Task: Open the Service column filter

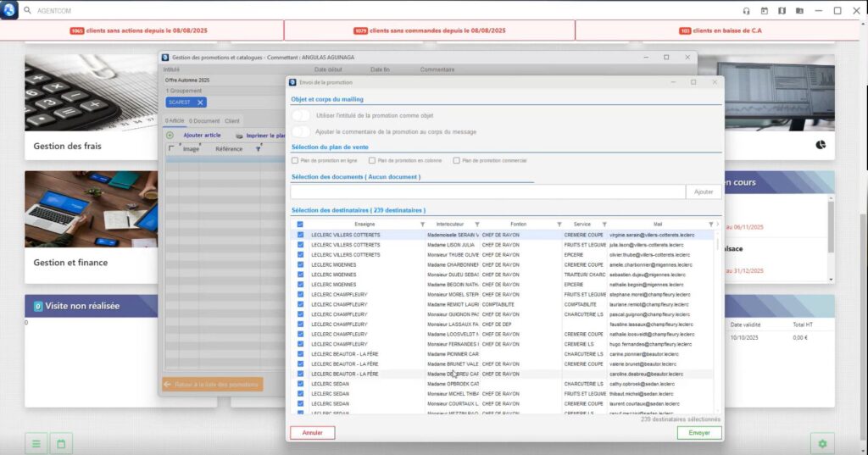Action: tap(604, 225)
